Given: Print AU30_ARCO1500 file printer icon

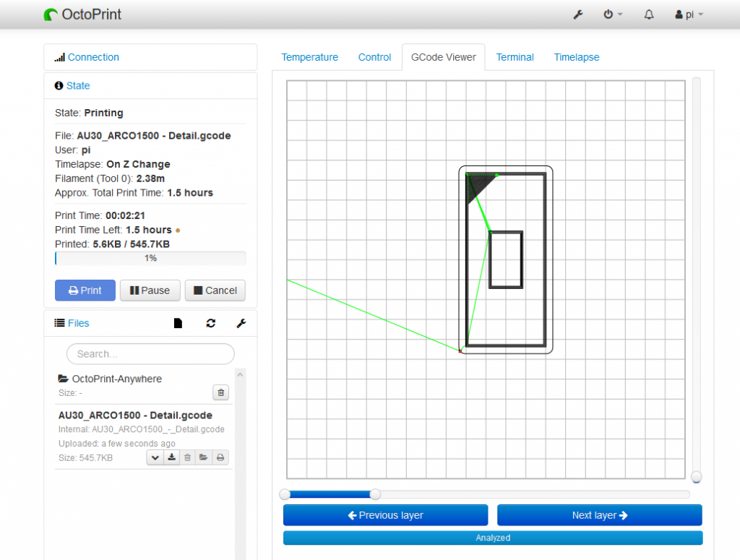Looking at the screenshot, I should point(220,457).
